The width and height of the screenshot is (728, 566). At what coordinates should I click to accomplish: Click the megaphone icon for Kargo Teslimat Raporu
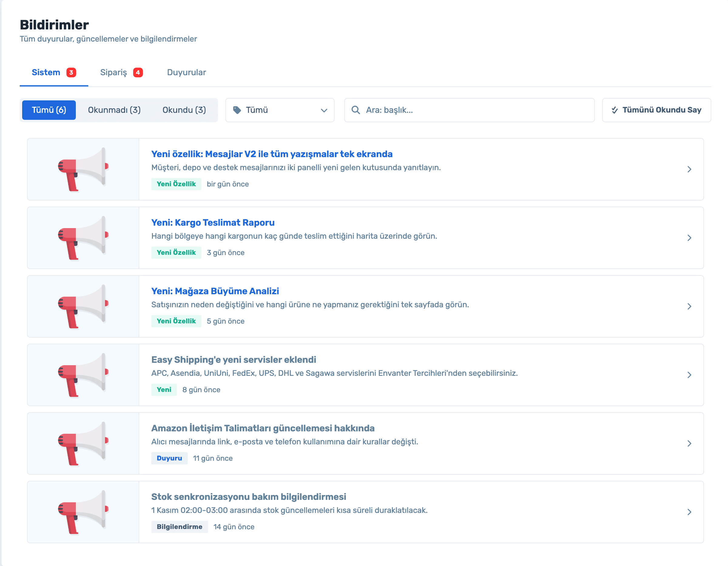tap(83, 238)
